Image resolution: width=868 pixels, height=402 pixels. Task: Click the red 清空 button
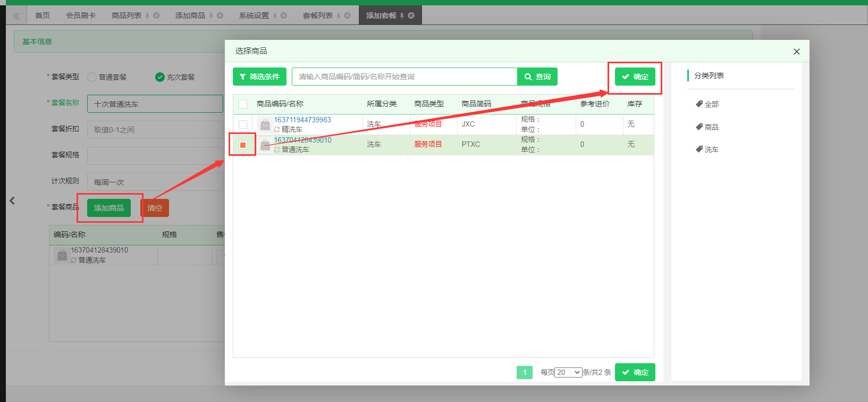click(x=155, y=208)
